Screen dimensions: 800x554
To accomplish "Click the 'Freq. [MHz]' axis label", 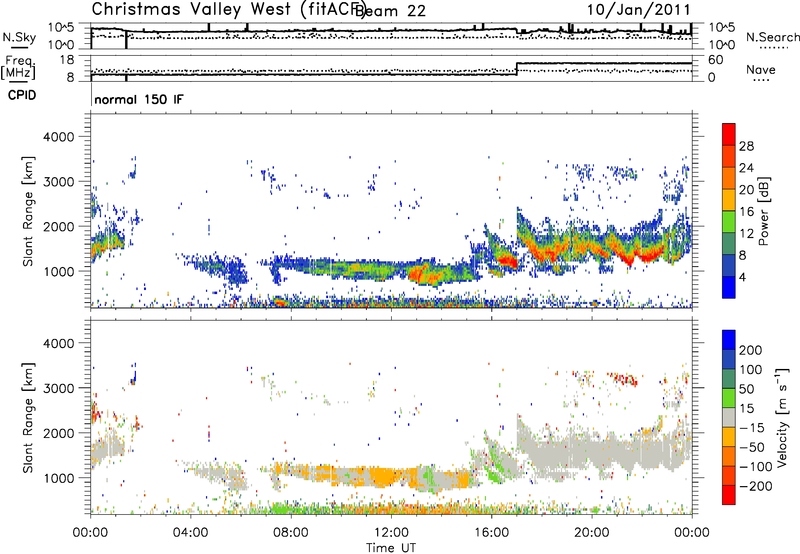I will [x=19, y=68].
